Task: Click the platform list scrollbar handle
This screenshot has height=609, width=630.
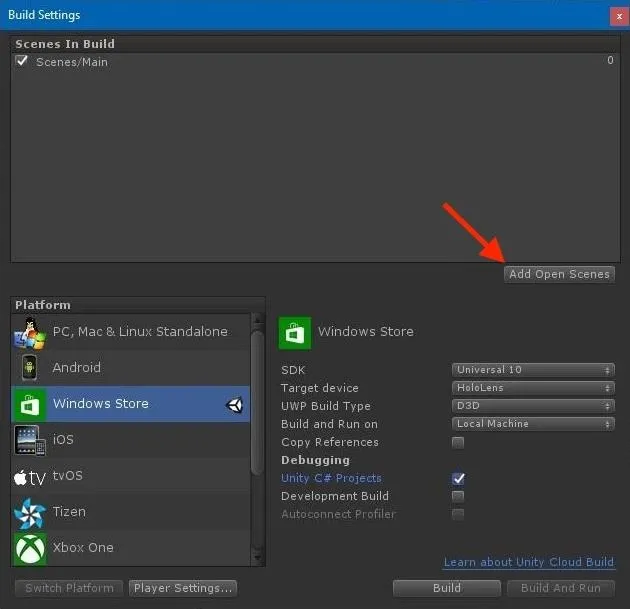Action: 257,403
